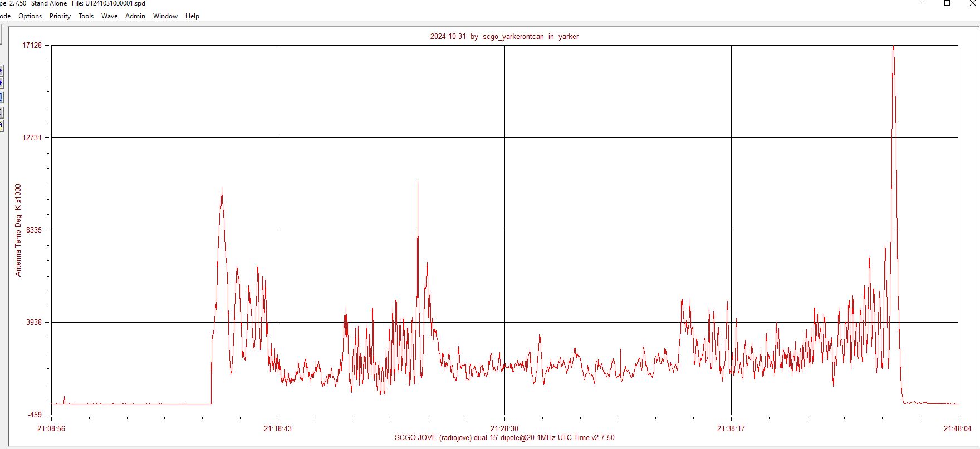The width and height of the screenshot is (980, 449).
Task: Open the Tools menu
Action: pyautogui.click(x=86, y=16)
